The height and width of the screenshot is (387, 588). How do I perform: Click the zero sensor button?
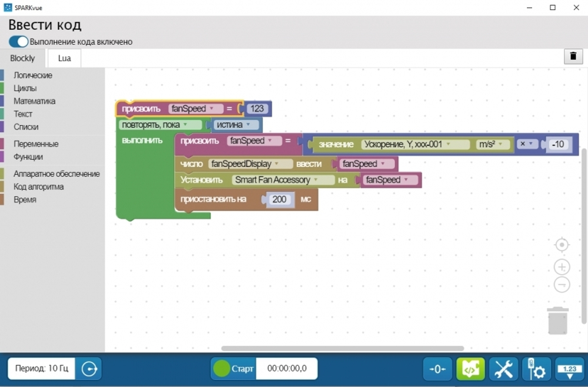[x=437, y=369]
